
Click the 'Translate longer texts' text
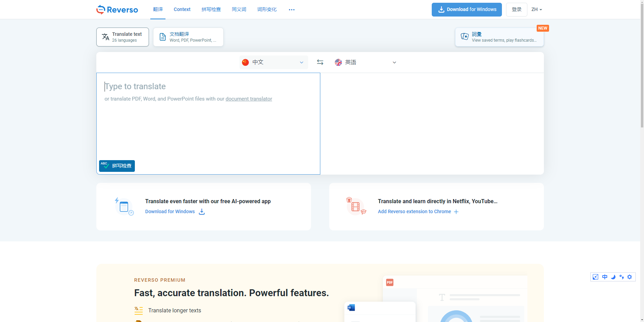coord(174,311)
